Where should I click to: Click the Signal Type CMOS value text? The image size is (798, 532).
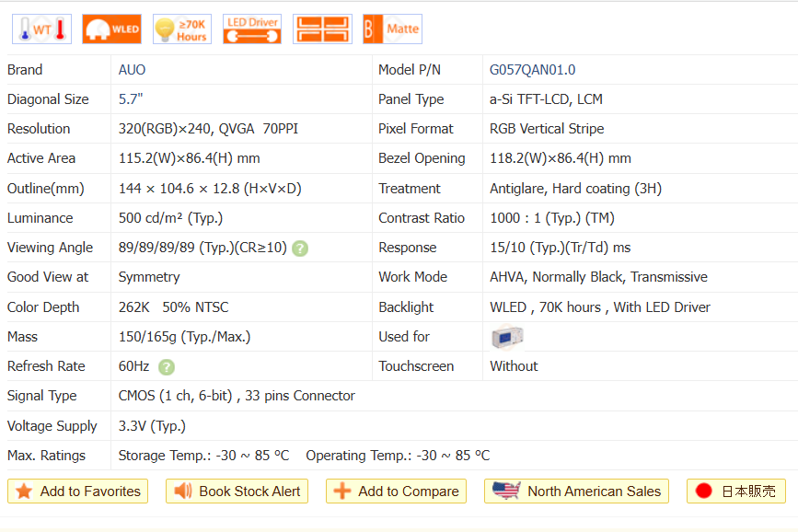(237, 396)
